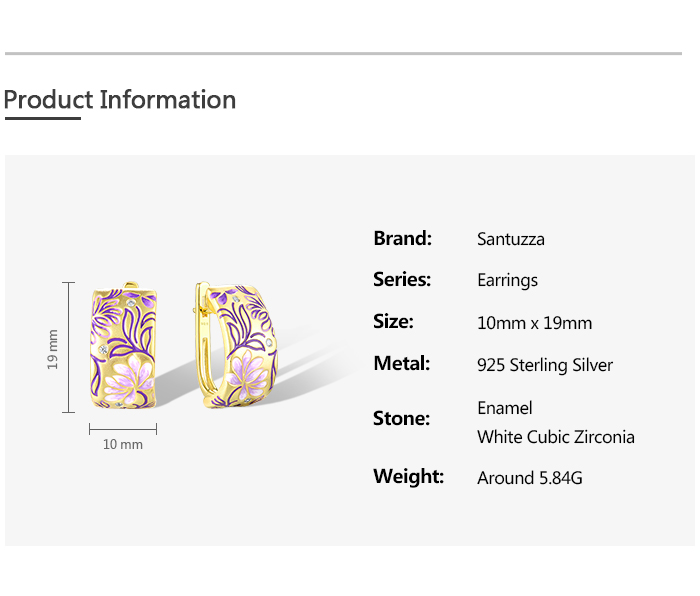Click the Metal: label
This screenshot has width=700, height=596.
(x=402, y=364)
